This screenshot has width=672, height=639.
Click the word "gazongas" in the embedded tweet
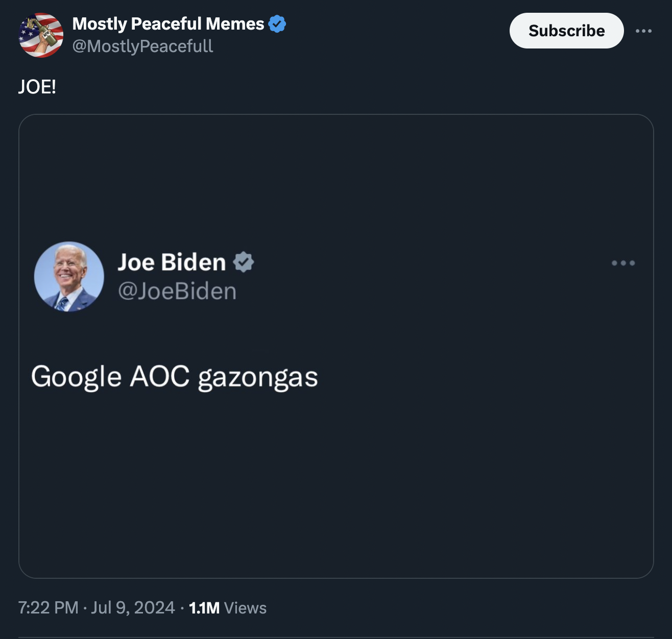[258, 378]
